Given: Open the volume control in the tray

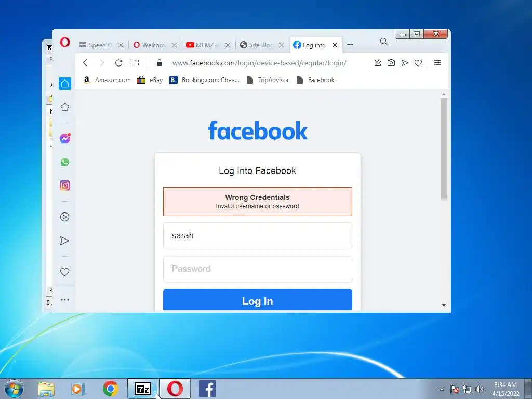Looking at the screenshot, I should tap(479, 389).
